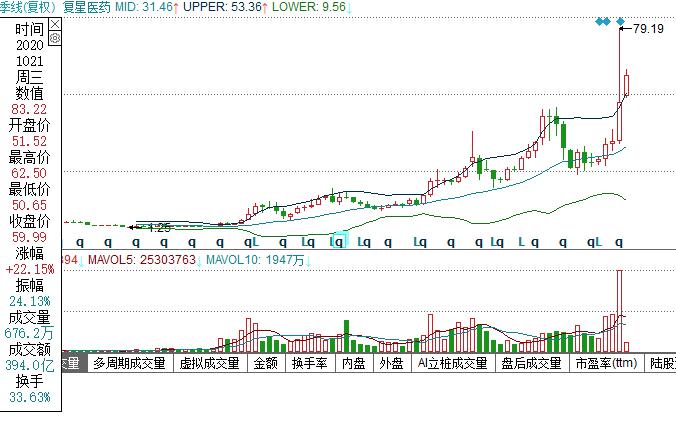Image resolution: width=676 pixels, height=429 pixels.
Task: Close the floating data info panel
Action: point(55,23)
